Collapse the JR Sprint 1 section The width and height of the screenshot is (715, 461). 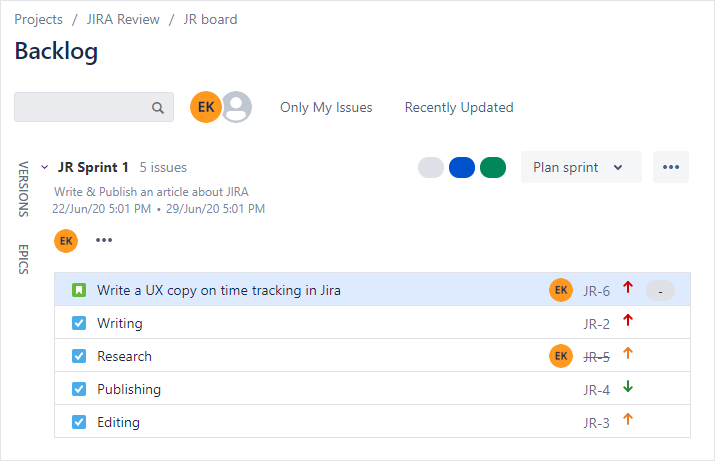point(44,167)
